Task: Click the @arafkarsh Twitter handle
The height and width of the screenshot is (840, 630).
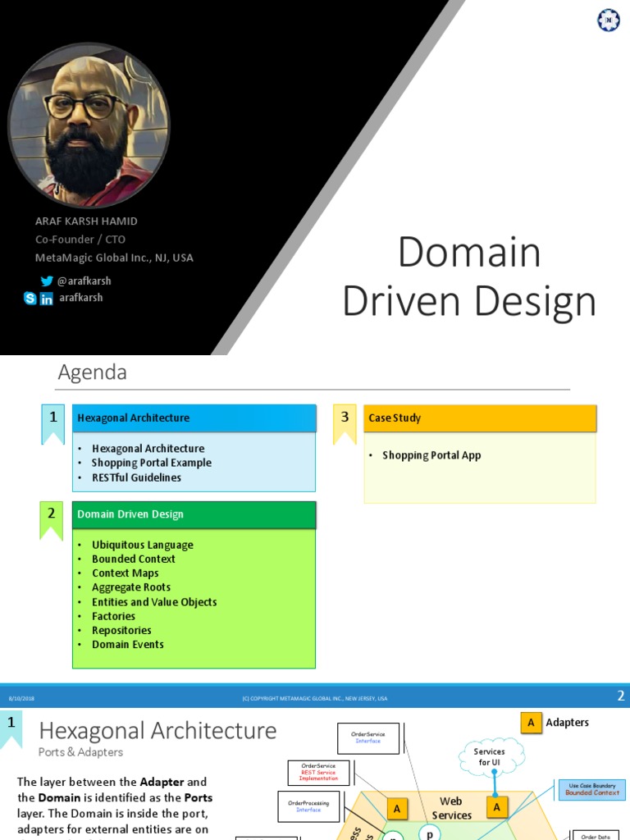Action: tap(84, 281)
